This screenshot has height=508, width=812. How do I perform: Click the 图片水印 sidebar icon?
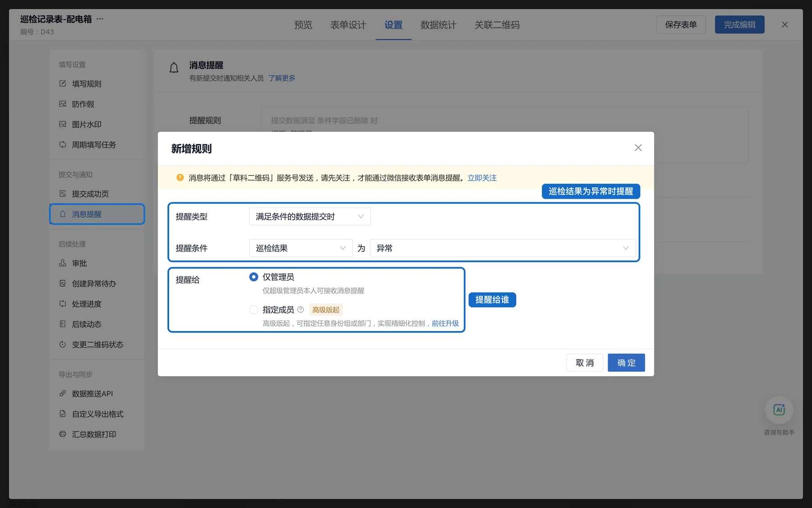pyautogui.click(x=63, y=124)
